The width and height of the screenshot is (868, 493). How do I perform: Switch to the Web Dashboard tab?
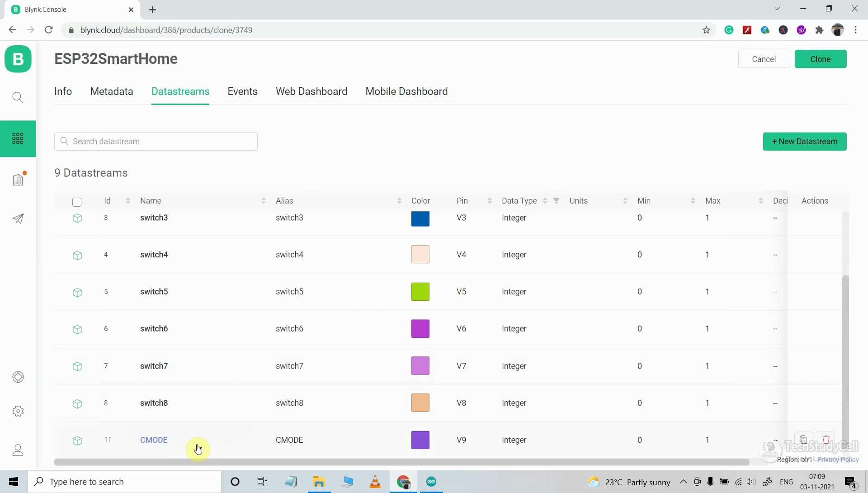pos(311,91)
